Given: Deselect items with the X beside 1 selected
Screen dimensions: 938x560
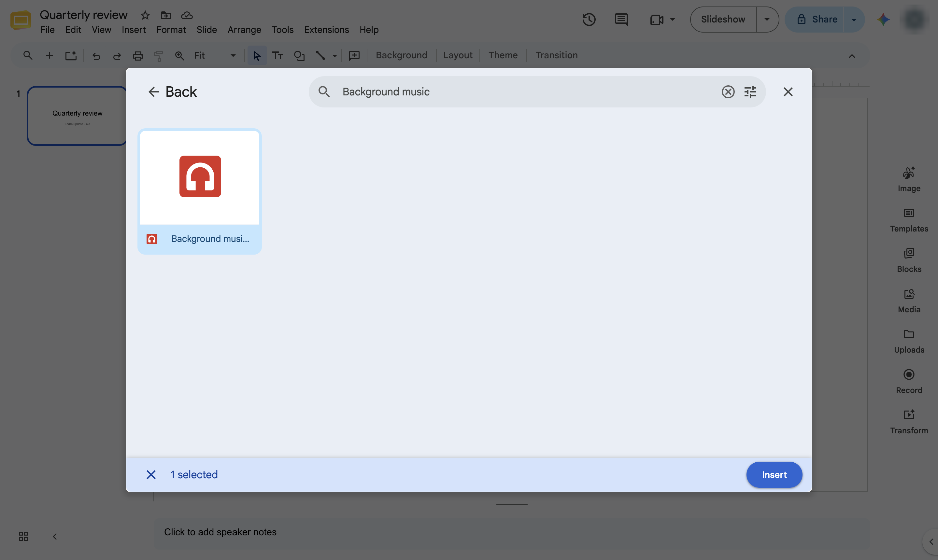Looking at the screenshot, I should (151, 474).
